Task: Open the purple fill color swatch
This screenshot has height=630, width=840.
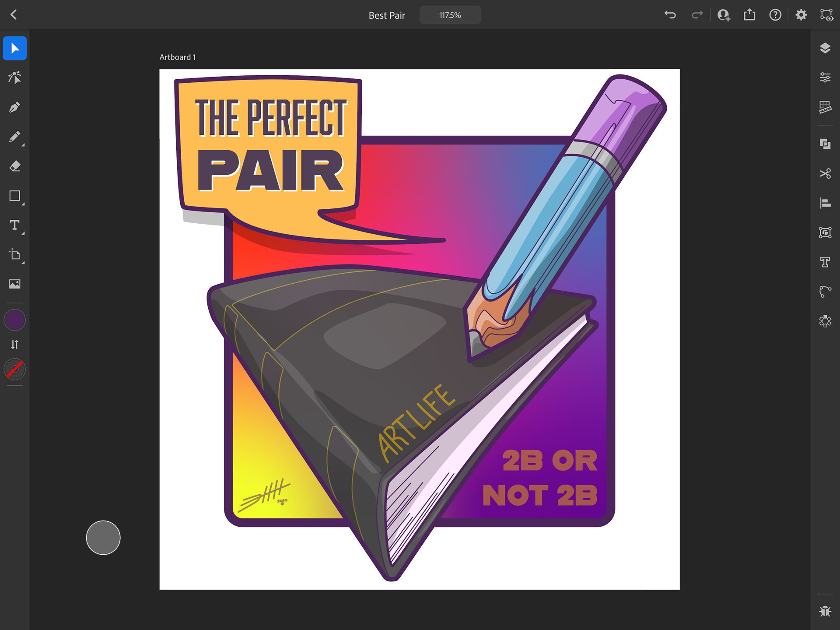Action: point(15,320)
